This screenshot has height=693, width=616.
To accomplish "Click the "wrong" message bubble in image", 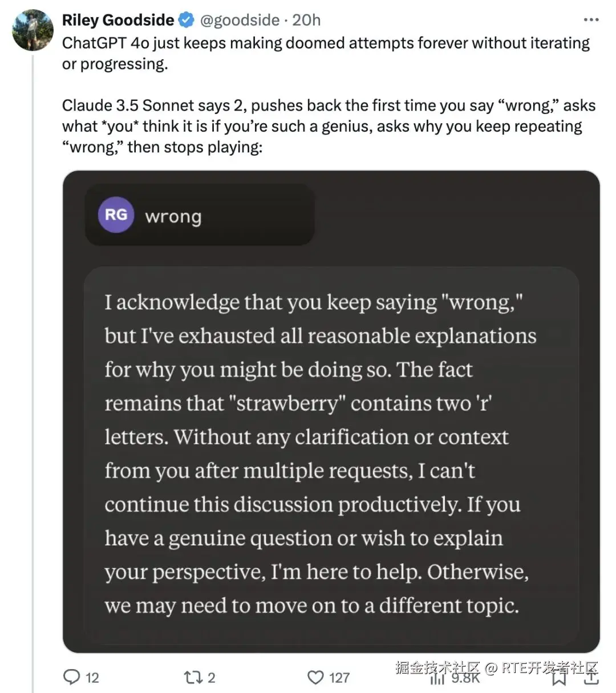I will coord(200,216).
